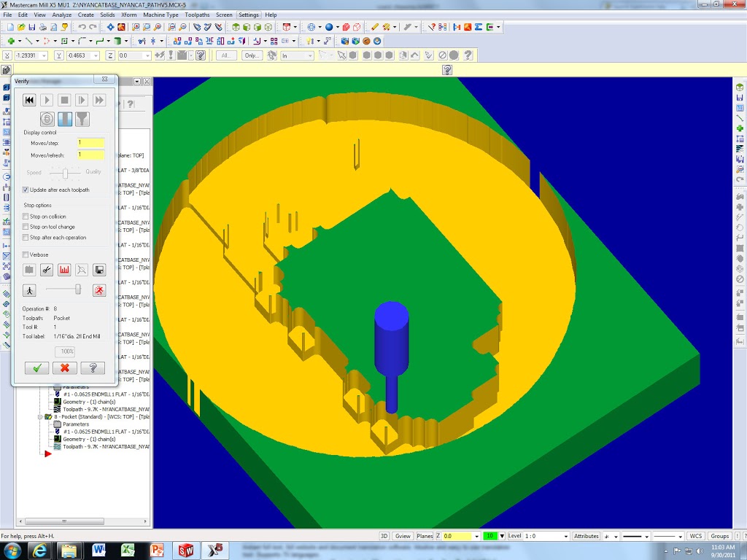
Task: Enable Stop on tool change checkbox
Action: [26, 227]
